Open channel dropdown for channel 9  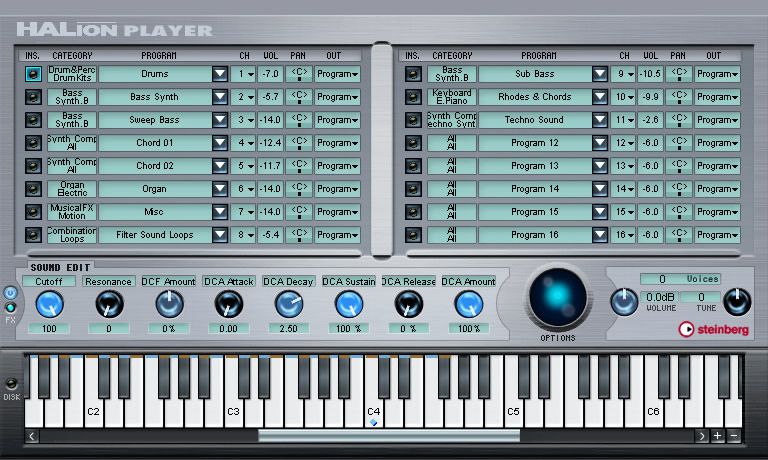tap(623, 74)
